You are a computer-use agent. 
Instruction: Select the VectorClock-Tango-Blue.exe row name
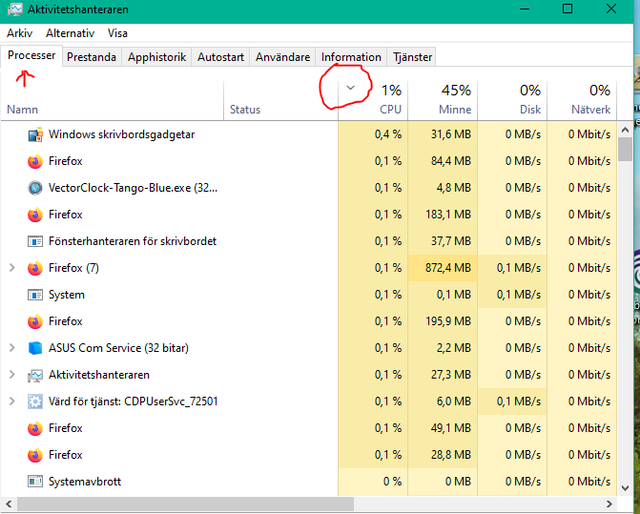click(133, 188)
